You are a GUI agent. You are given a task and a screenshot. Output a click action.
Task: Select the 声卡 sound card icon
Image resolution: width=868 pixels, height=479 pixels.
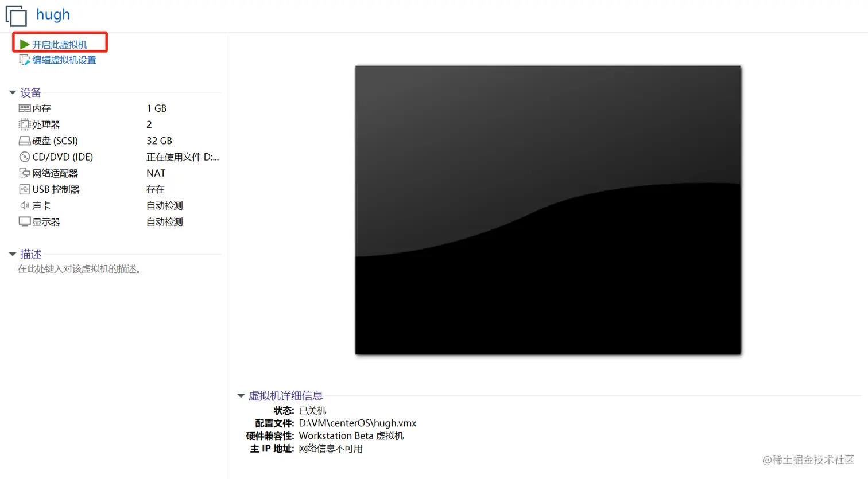coord(24,205)
